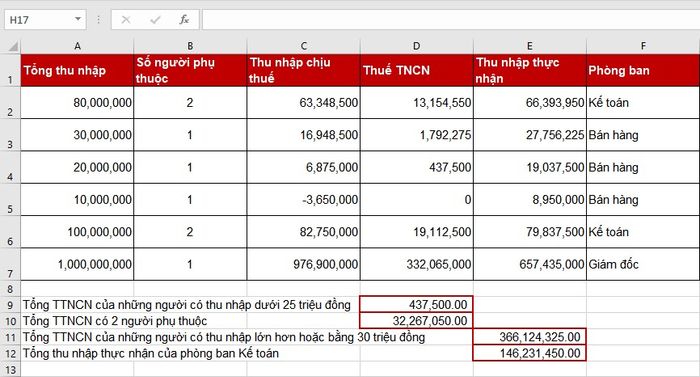This screenshot has height=377, width=700.
Task: Select cell with value 6,875,000
Action: [x=304, y=168]
